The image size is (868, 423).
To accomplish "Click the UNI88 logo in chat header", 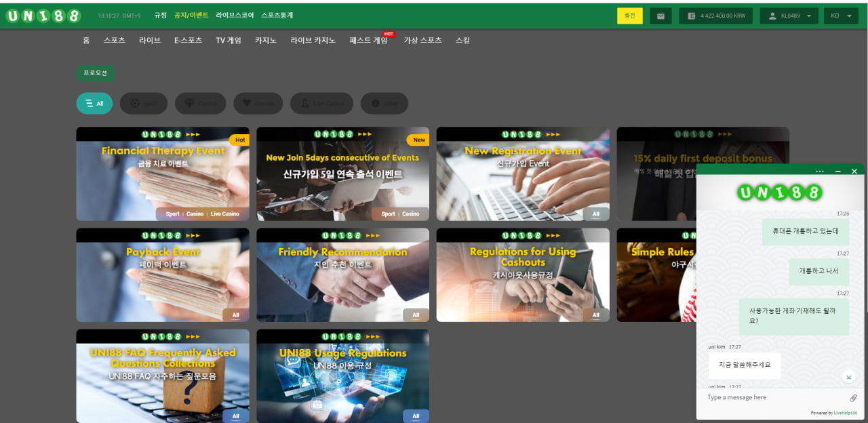I will click(780, 193).
